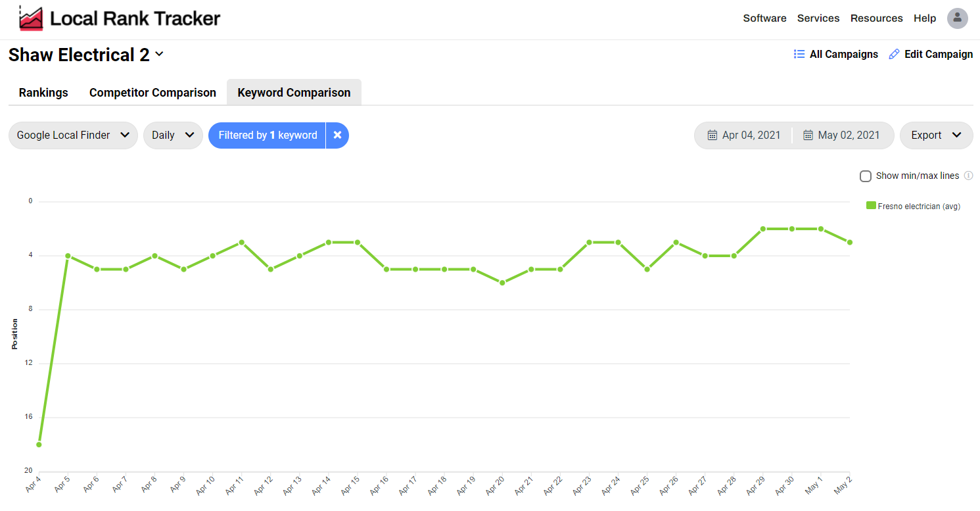980x511 pixels.
Task: Click the end date calendar icon
Action: tap(808, 135)
